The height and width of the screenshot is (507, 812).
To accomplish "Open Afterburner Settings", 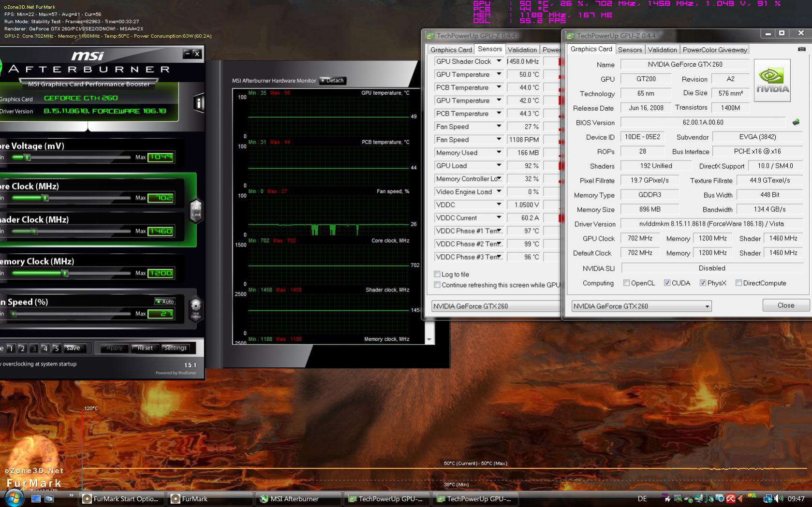I will tap(175, 348).
